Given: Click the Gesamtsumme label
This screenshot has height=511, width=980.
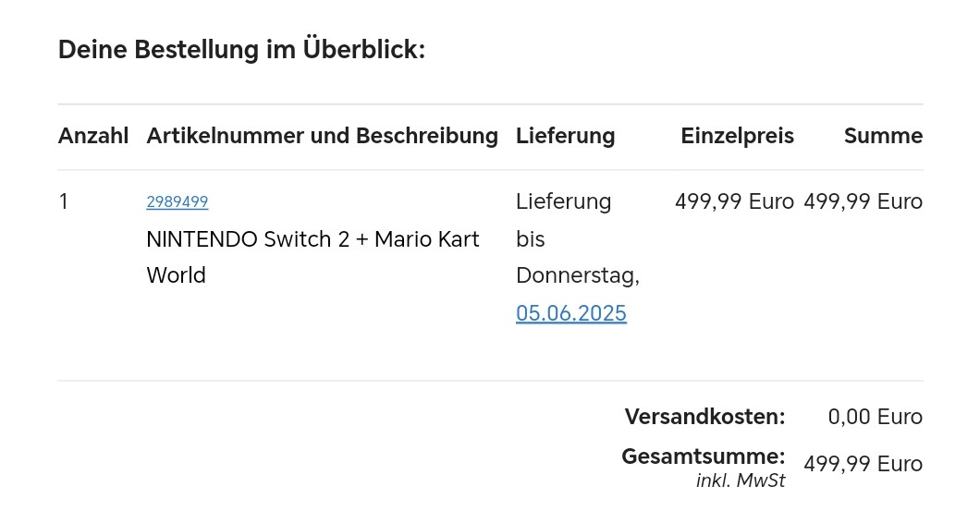Looking at the screenshot, I should pyautogui.click(x=704, y=456).
